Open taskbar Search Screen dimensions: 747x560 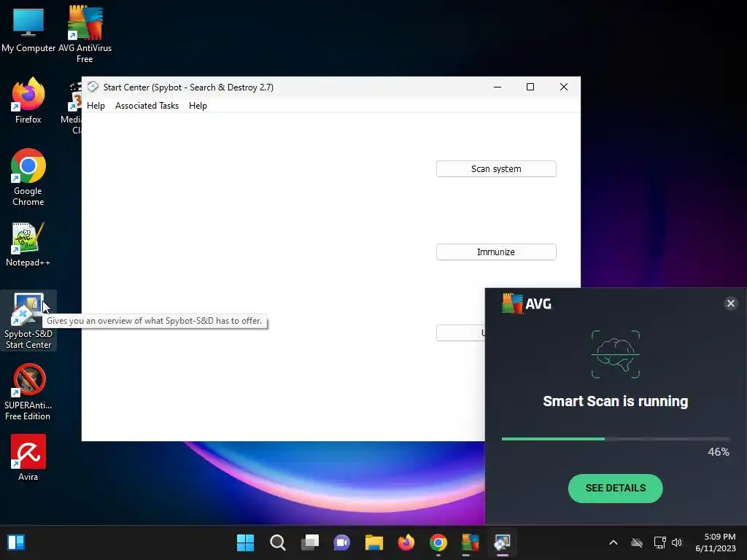(278, 542)
